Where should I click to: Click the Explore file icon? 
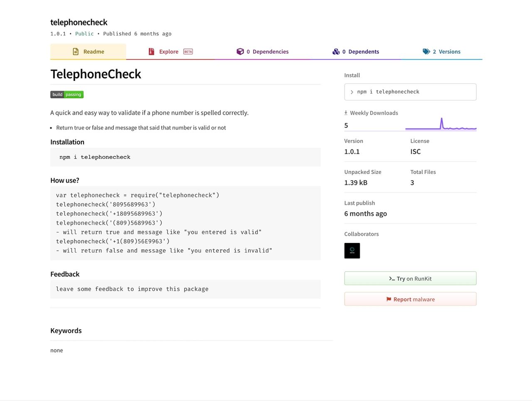click(x=151, y=51)
